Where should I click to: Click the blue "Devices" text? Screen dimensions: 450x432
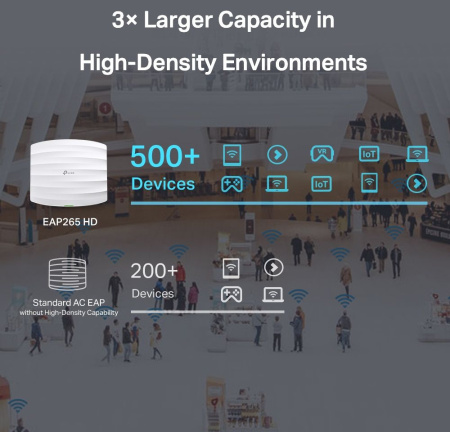(163, 184)
